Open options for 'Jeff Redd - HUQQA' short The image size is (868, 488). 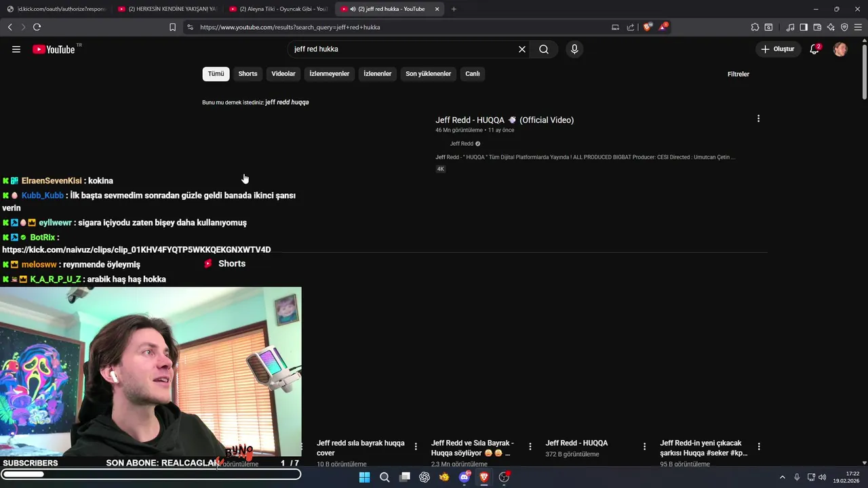click(x=645, y=446)
